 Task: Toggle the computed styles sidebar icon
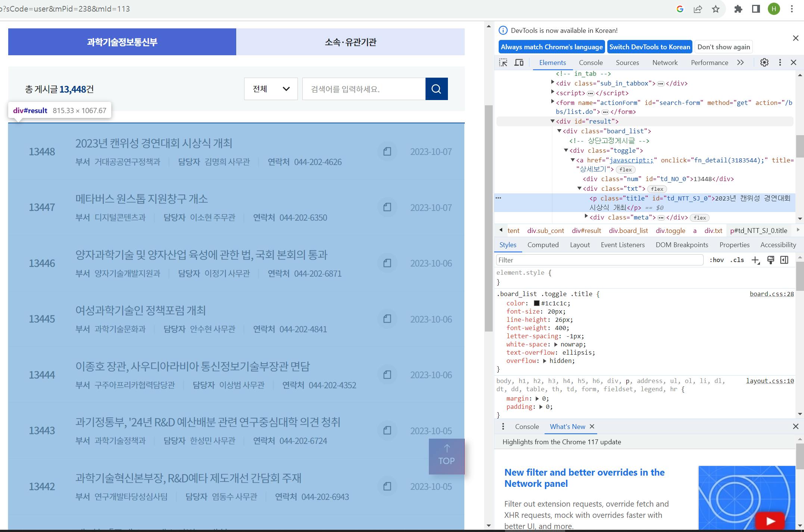[784, 260]
